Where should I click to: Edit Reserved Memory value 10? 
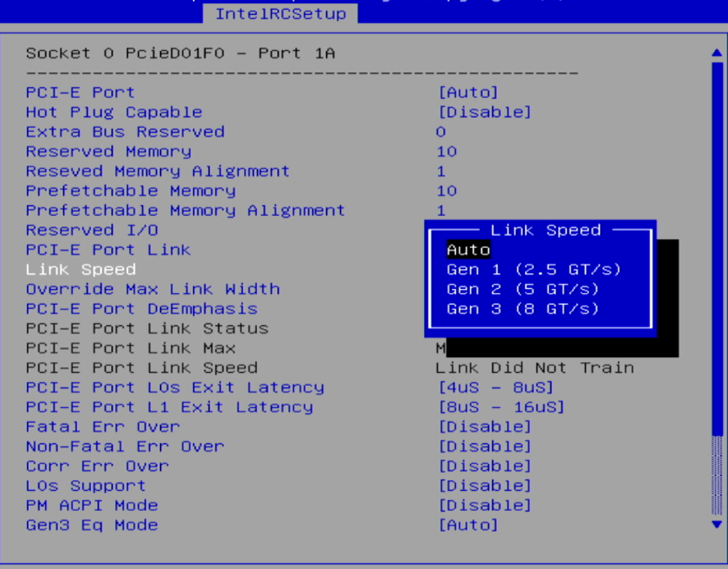click(446, 151)
